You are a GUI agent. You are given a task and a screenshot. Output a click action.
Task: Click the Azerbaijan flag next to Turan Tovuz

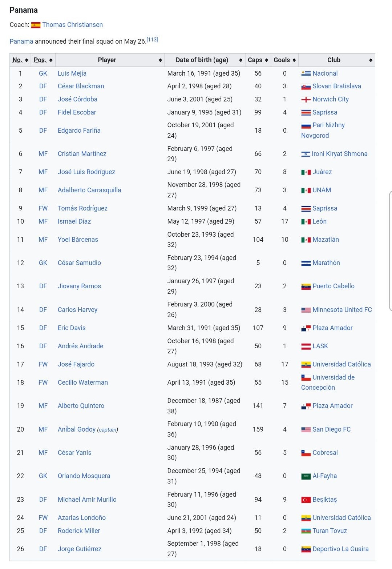[x=306, y=531]
